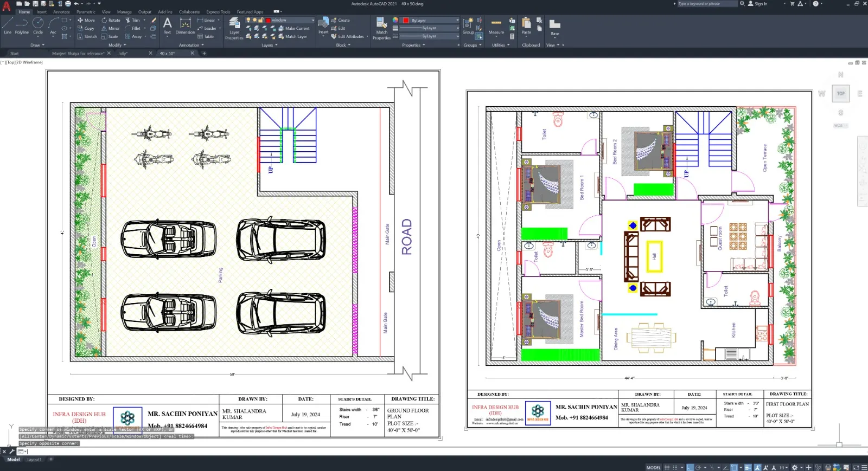Click the Sign In button
This screenshot has height=471, width=868.
758,4
